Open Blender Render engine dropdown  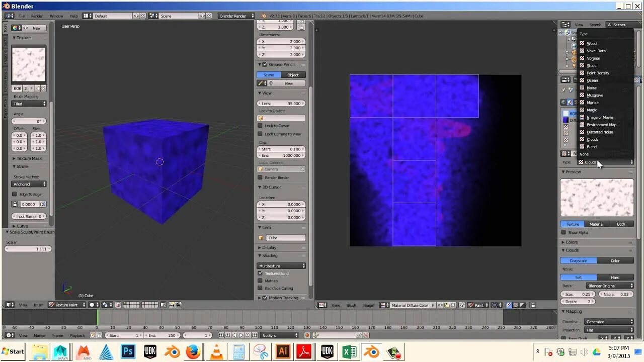(236, 16)
